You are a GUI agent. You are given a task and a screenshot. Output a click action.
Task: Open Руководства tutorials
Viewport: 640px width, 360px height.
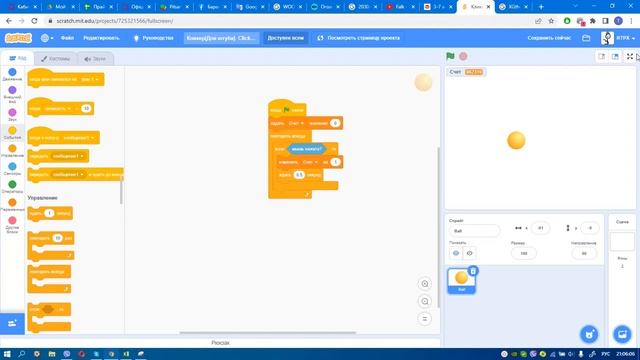coord(153,38)
